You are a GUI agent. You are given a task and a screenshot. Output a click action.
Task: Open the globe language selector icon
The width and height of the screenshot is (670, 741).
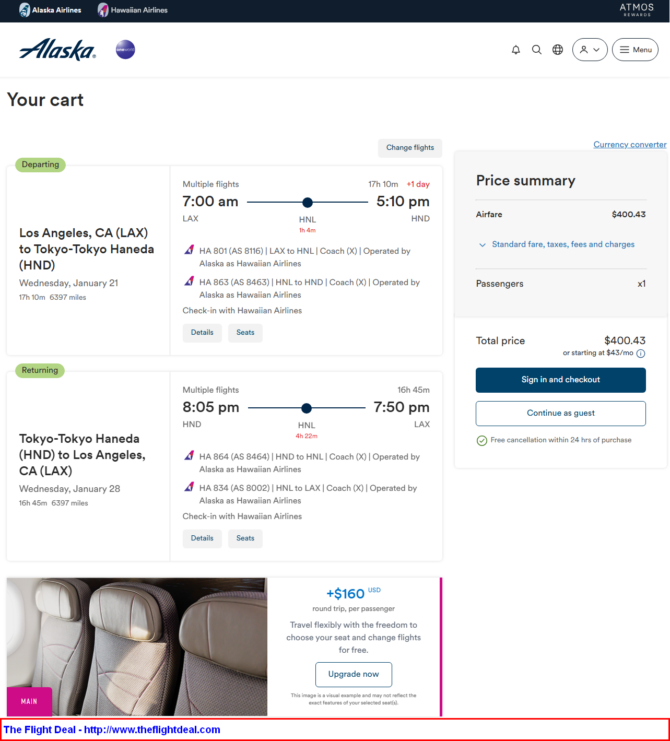(x=558, y=50)
